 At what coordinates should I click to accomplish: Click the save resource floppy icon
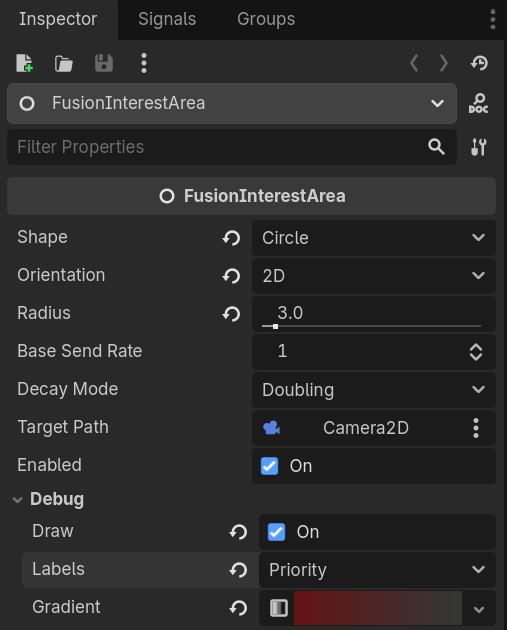tap(104, 63)
